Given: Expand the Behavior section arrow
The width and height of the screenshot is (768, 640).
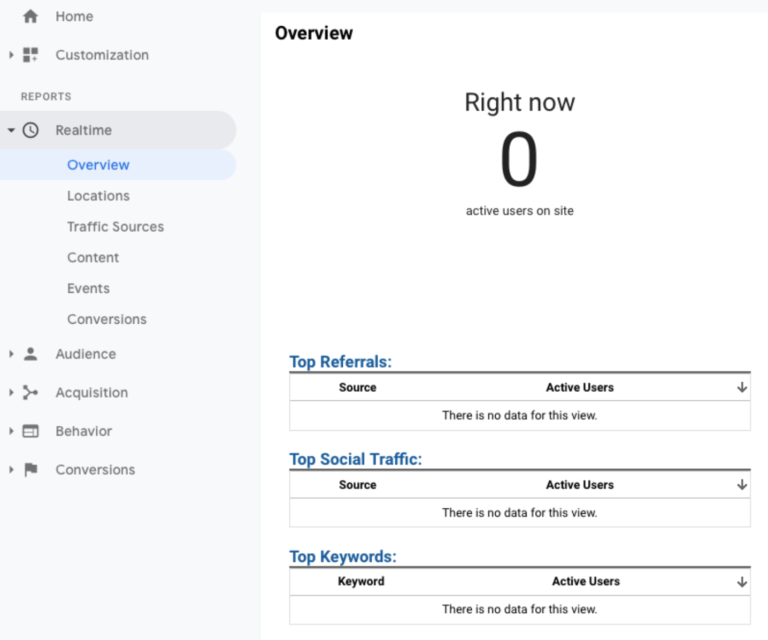Looking at the screenshot, I should point(11,431).
